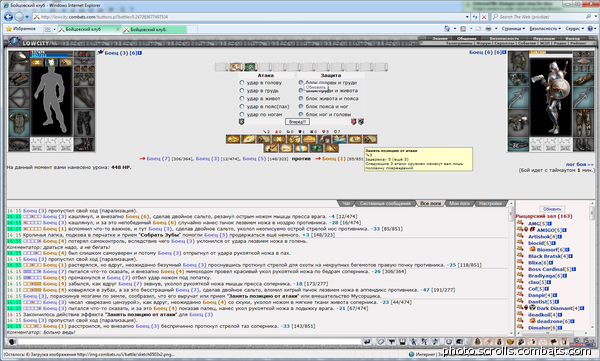
Task: Pick 'блок пояса и ног' defense radio
Action: pyautogui.click(x=301, y=106)
